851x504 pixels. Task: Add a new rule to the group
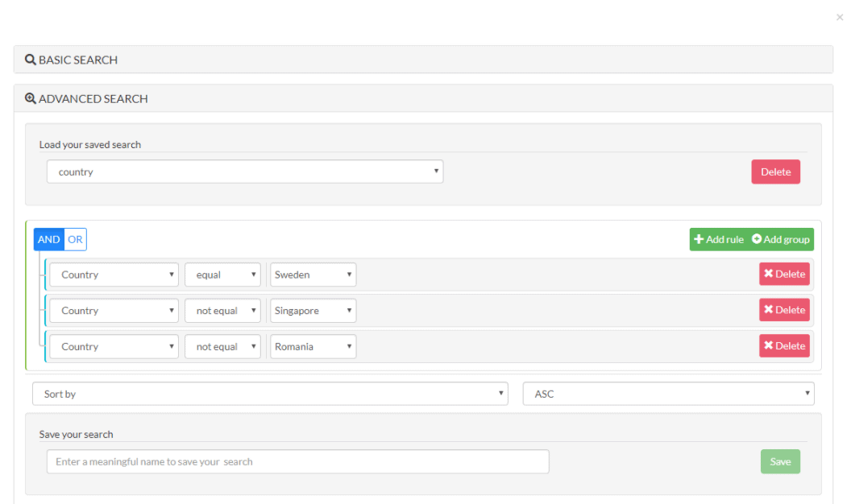point(719,240)
